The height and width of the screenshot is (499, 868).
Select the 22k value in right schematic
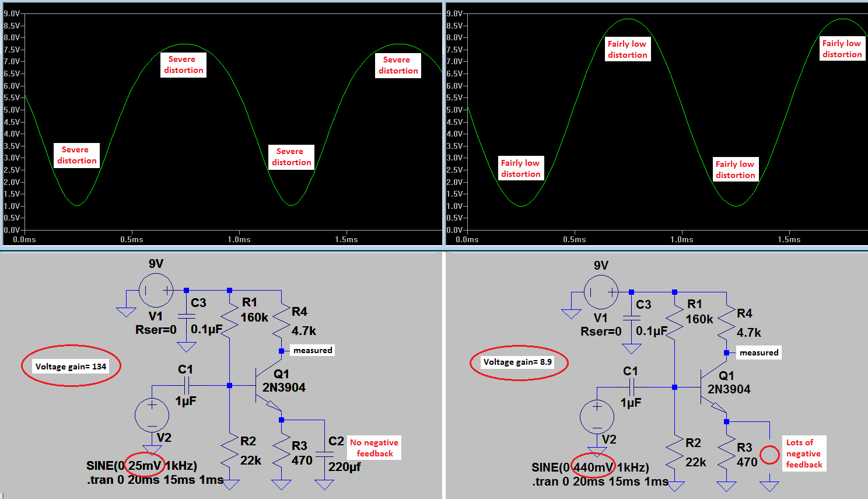point(696,462)
